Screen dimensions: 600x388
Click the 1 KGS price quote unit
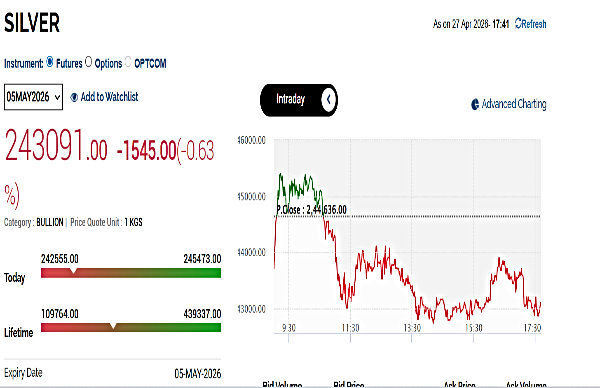[133, 222]
